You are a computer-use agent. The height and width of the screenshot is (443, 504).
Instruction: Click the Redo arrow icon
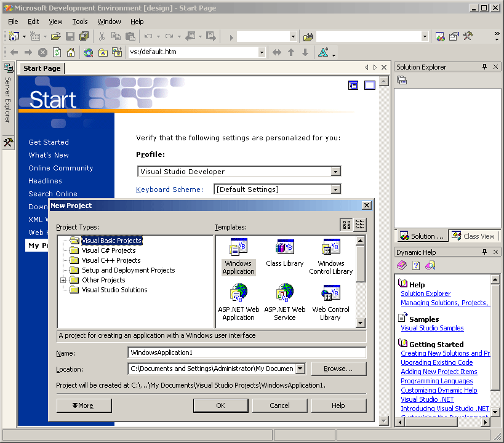(169, 36)
